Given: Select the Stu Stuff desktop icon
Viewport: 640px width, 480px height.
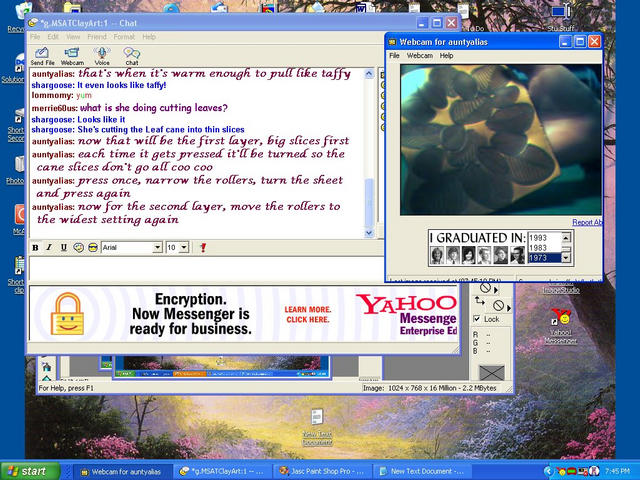Looking at the screenshot, I should 560,18.
